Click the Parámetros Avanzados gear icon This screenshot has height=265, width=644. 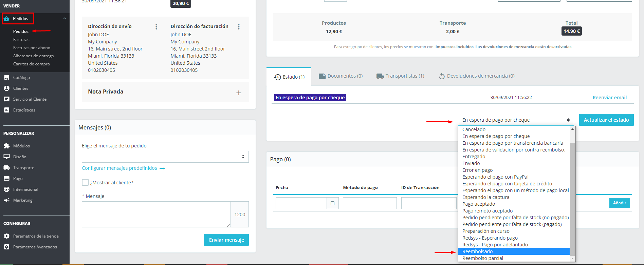[6, 247]
